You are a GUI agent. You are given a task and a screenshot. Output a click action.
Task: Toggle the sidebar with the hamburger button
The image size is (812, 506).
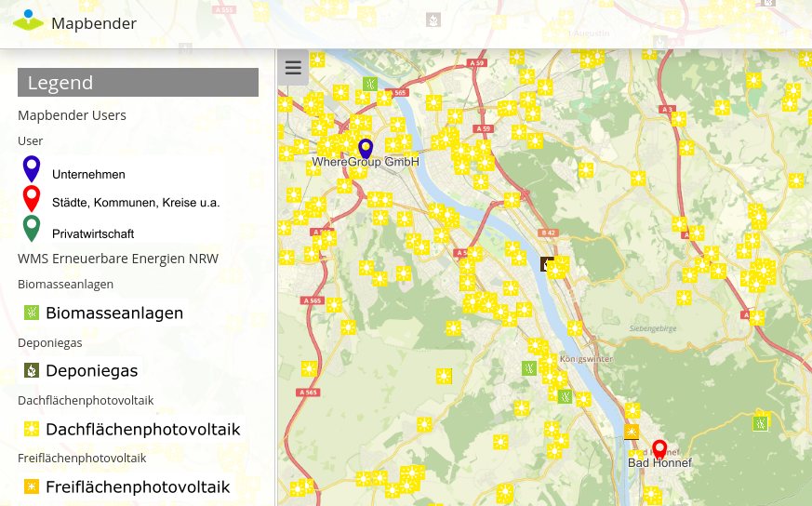[293, 68]
